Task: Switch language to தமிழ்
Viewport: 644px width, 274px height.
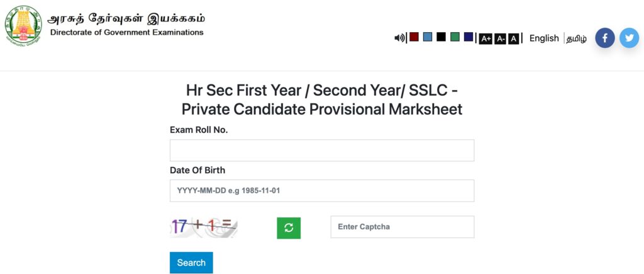Action: click(x=576, y=38)
